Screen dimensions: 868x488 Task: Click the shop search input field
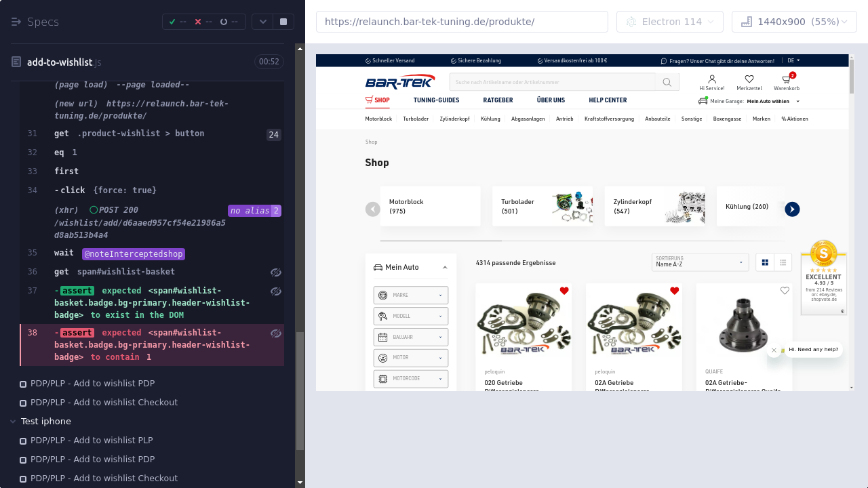coord(552,83)
